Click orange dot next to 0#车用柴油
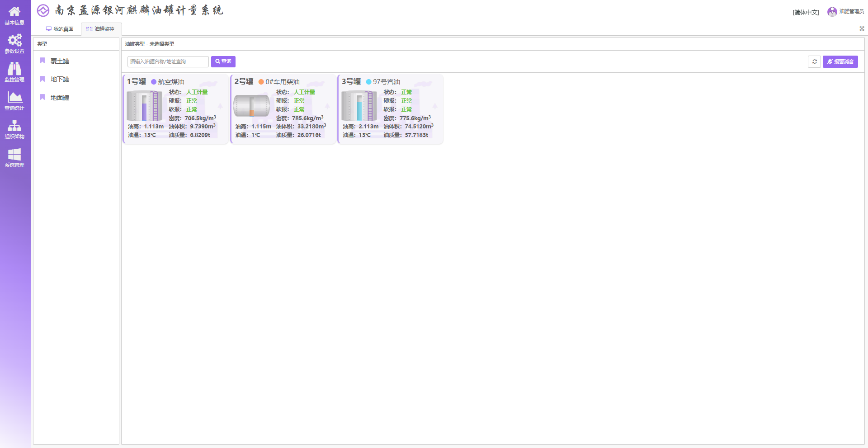Viewport: 868px width, 448px height. tap(261, 82)
